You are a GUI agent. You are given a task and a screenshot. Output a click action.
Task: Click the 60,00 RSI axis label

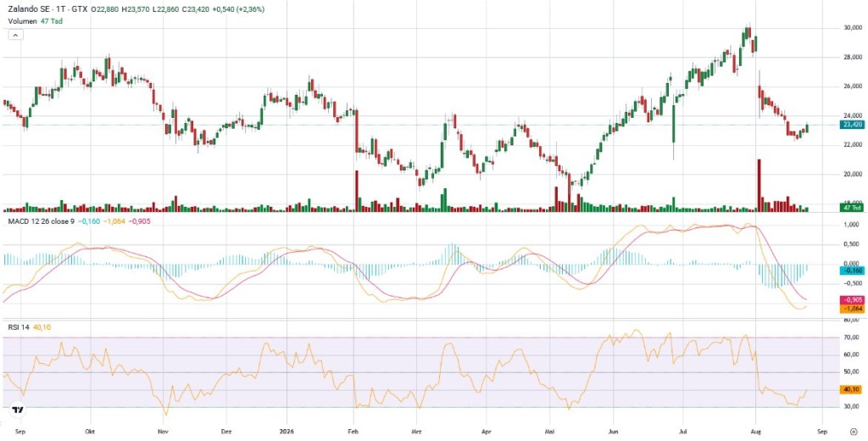click(853, 354)
